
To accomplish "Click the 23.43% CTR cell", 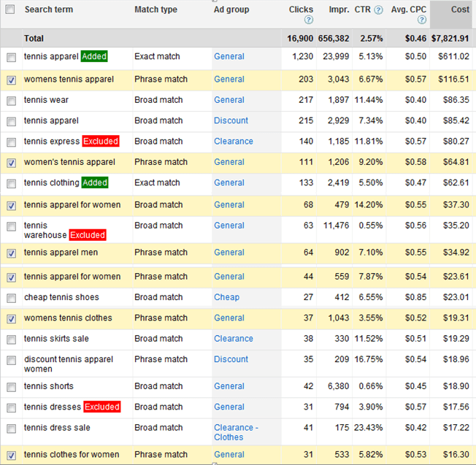I will (x=368, y=427).
